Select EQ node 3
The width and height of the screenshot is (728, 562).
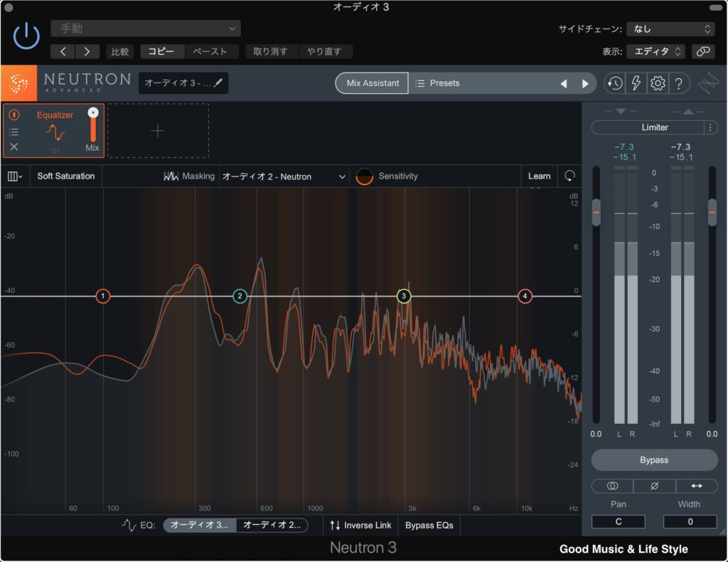pos(404,296)
